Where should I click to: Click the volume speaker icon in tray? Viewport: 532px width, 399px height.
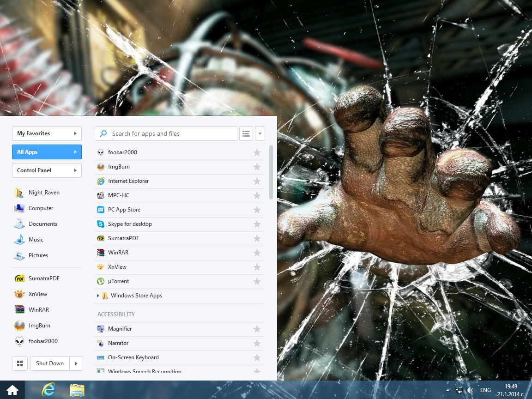pyautogui.click(x=470, y=390)
